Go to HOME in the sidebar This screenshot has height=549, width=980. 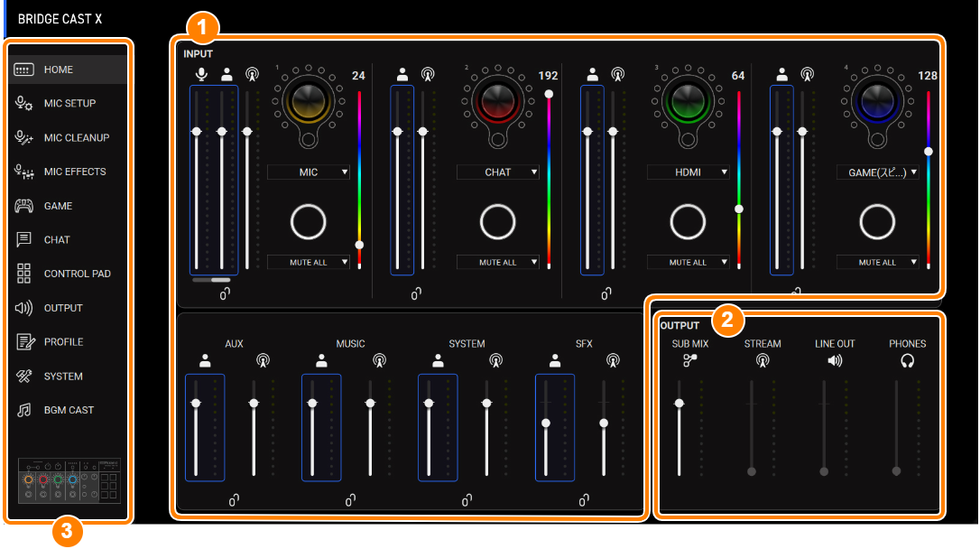68,70
